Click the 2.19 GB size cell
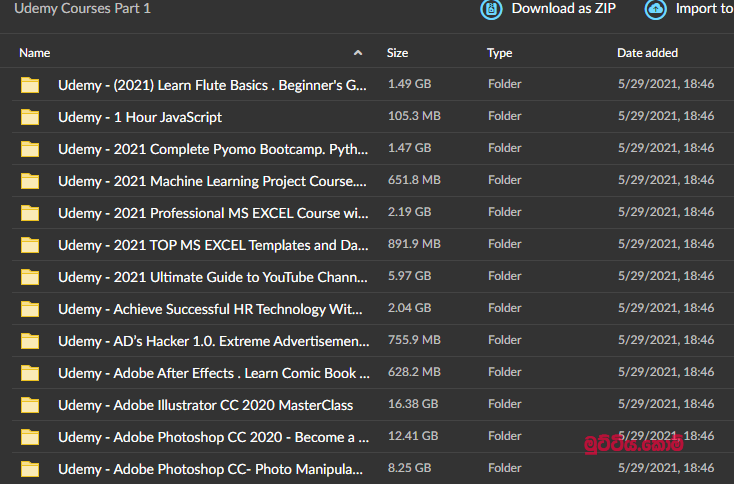The image size is (734, 484). [410, 212]
